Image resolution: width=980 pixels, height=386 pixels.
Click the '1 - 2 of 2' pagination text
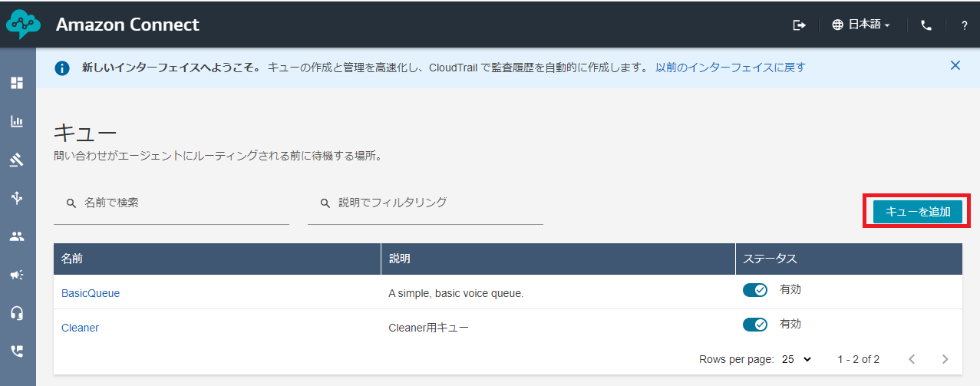coord(859,359)
